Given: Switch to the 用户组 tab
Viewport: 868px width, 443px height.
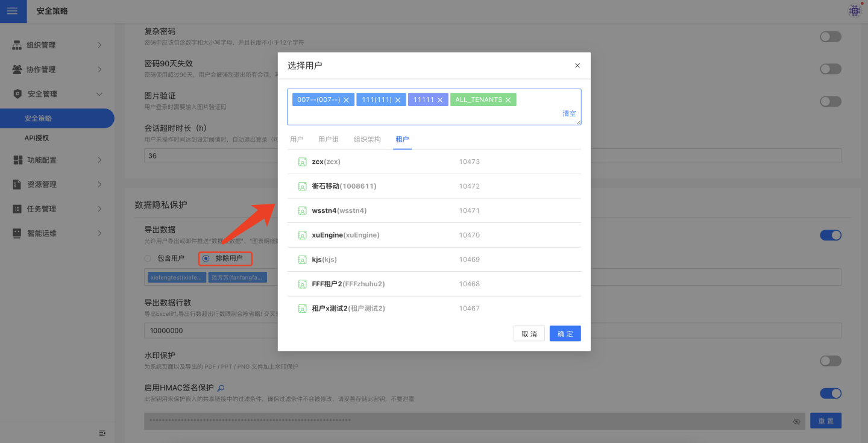Looking at the screenshot, I should click(329, 139).
